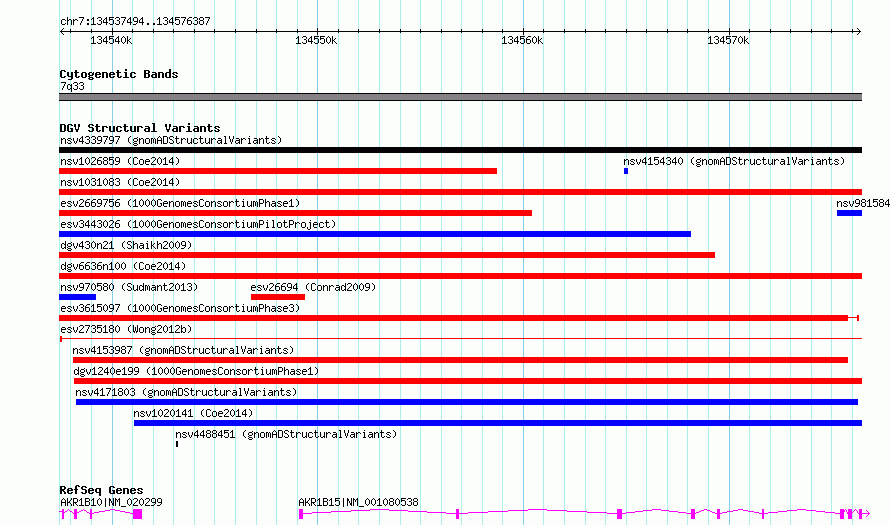Open nsv1020141 (Coe2014) label

(x=193, y=413)
